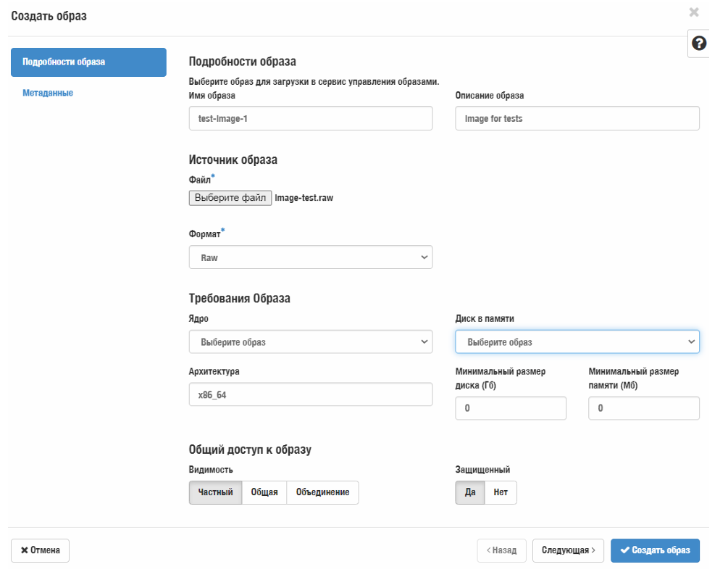Viewport: 728px width, 572px height.
Task: Go to Следующая step
Action: click(x=569, y=550)
